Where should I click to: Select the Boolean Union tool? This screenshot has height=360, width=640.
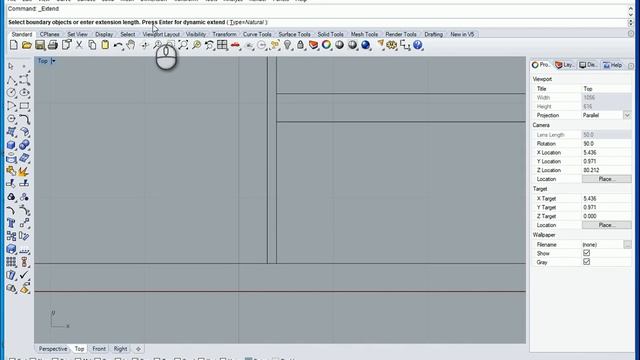pos(24,145)
